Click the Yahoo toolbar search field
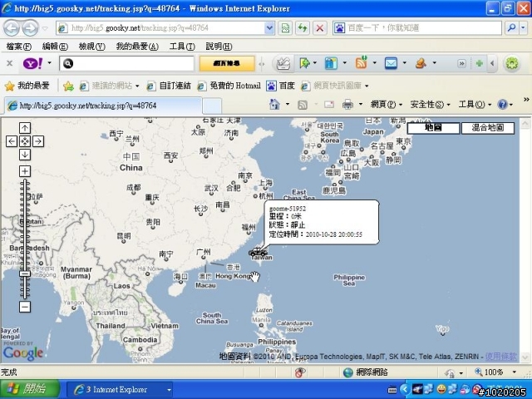Image resolution: width=532 pixels, height=399 pixels. [x=126, y=63]
